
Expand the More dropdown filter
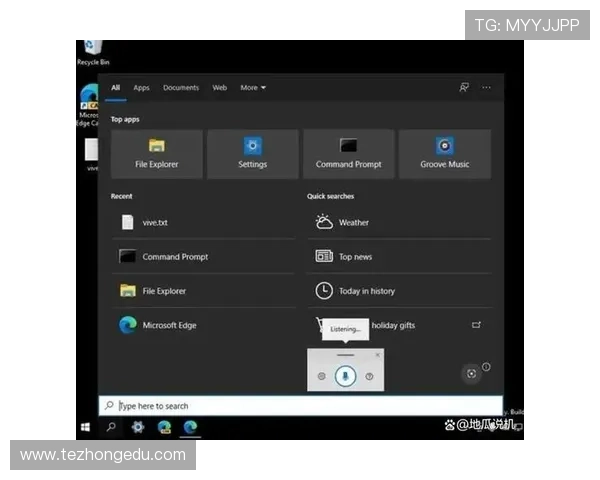[x=253, y=88]
